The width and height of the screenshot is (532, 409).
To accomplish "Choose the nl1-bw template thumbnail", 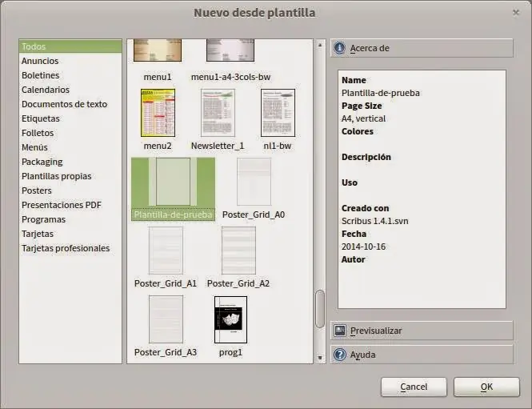I will point(278,113).
